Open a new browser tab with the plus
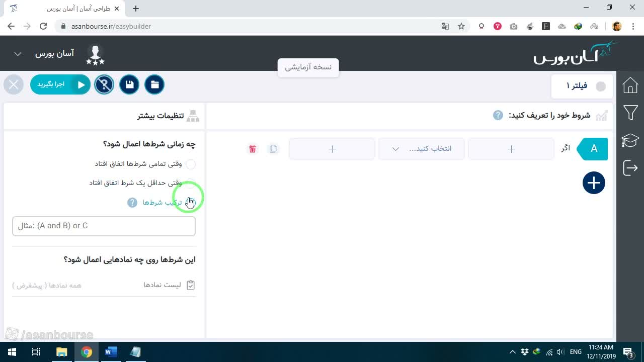The height and width of the screenshot is (362, 644). pos(136,8)
